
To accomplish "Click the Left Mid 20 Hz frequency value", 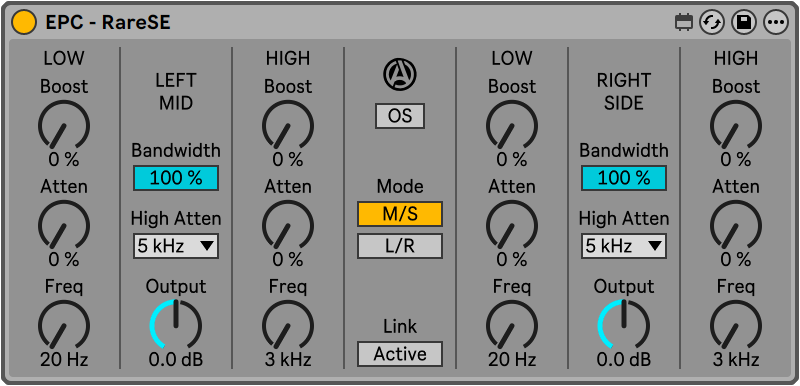I will pyautogui.click(x=64, y=360).
